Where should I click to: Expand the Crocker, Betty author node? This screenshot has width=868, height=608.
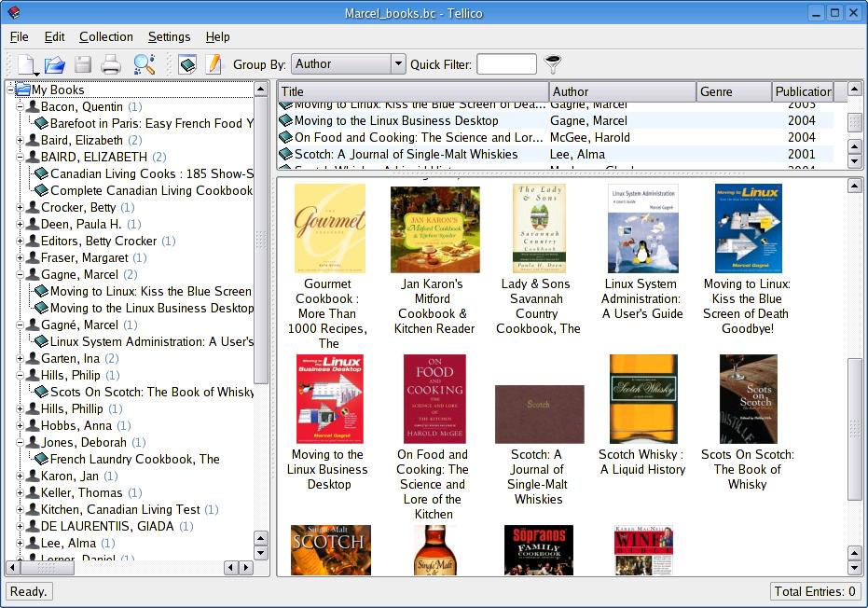[x=20, y=208]
